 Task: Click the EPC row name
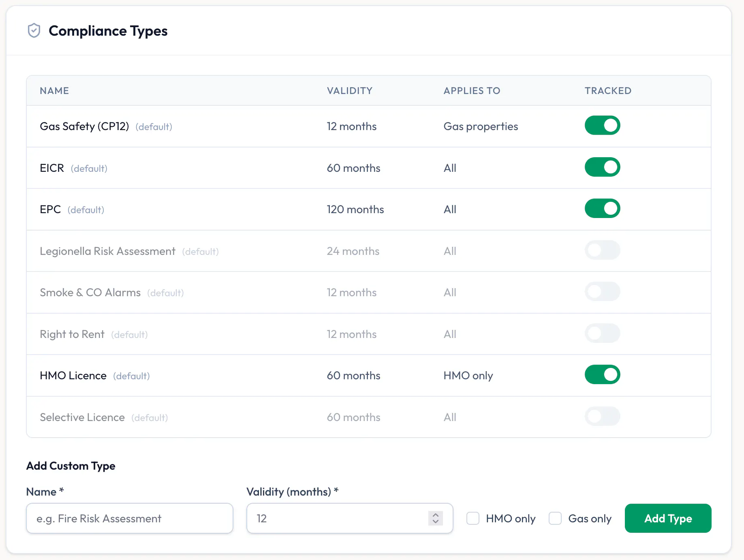click(50, 209)
